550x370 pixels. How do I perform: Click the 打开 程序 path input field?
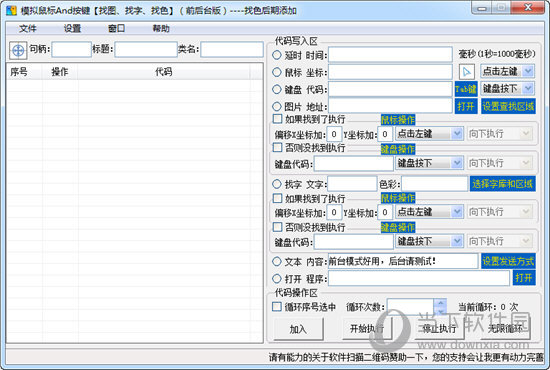(x=419, y=278)
